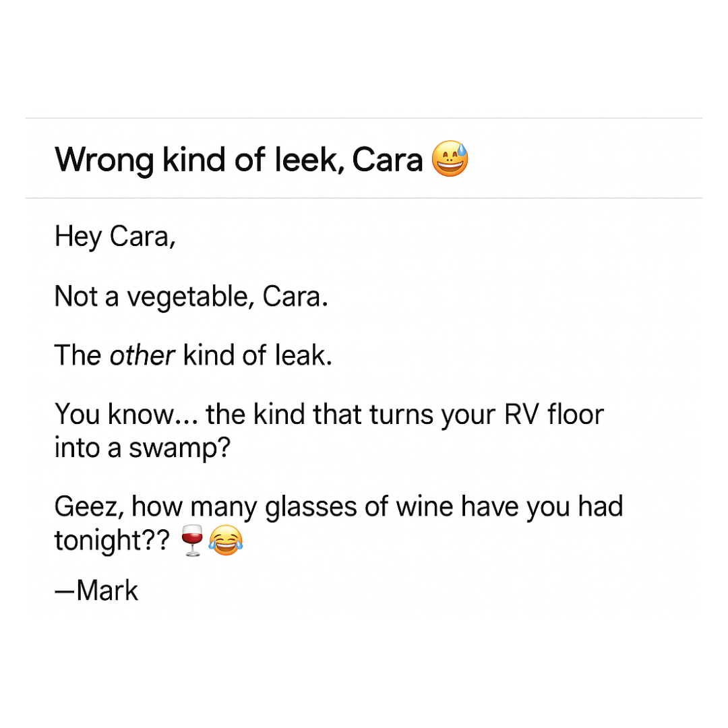Click the text 'You know...' in the message

pos(126,414)
